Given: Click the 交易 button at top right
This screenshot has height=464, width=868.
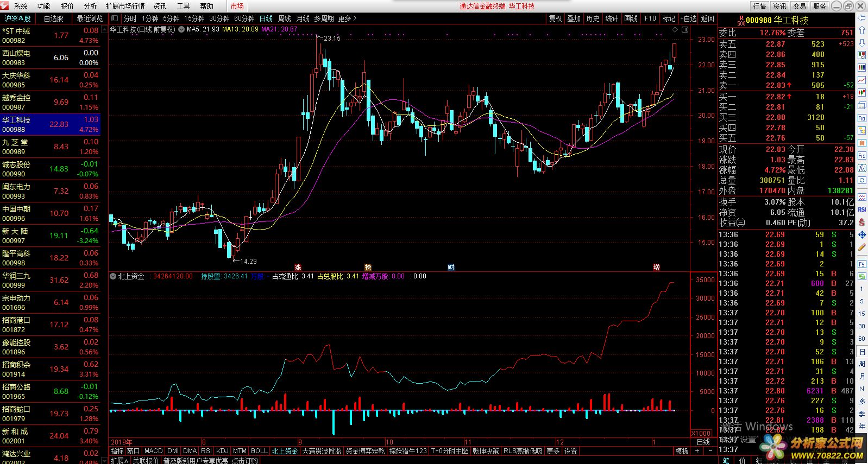Looking at the screenshot, I should tap(800, 6).
